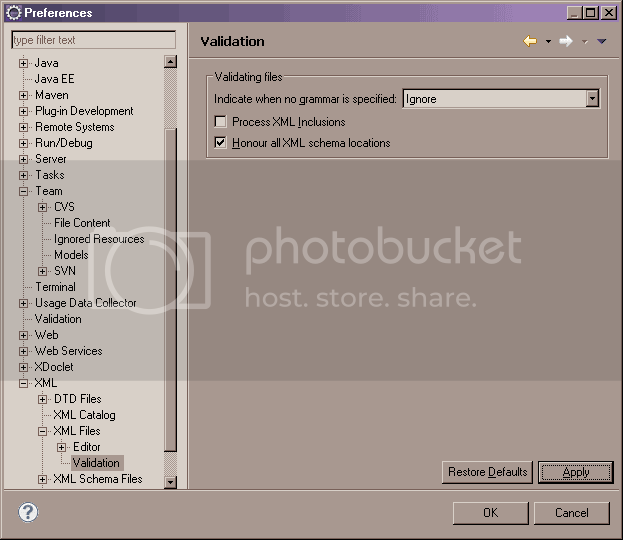Screen dimensions: 623x540
Task: Expand the XML Schema Files node
Action: coord(43,479)
